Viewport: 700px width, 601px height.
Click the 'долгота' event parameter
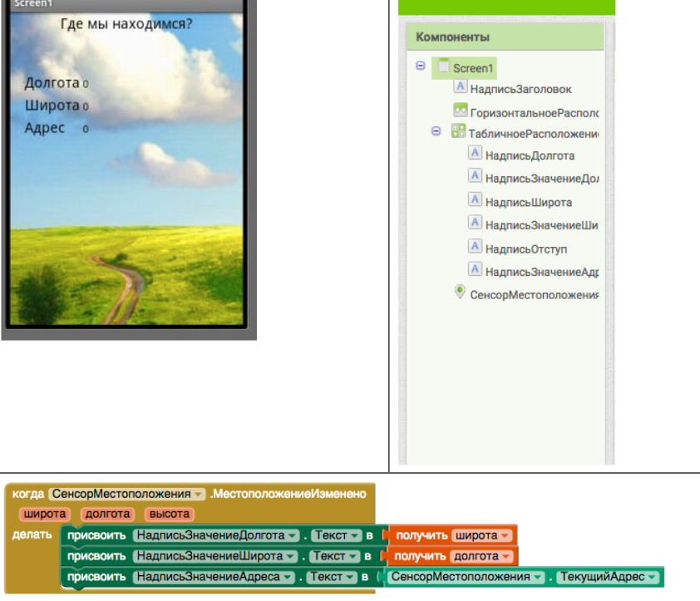[x=107, y=514]
